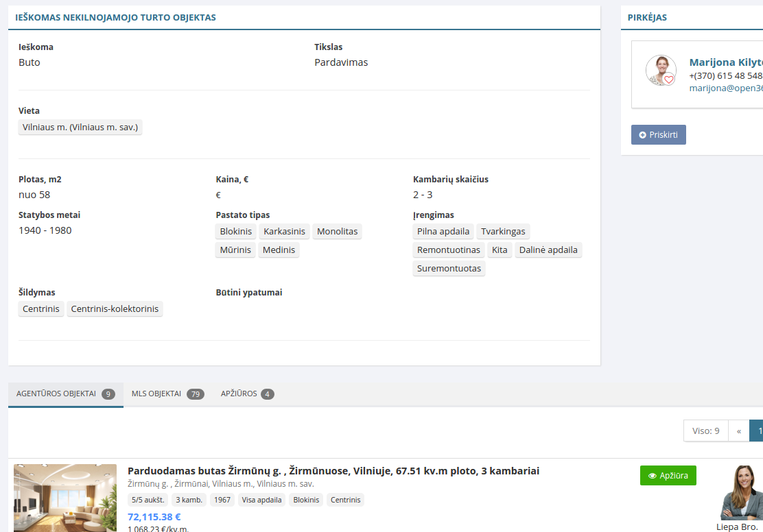The width and height of the screenshot is (763, 532).
Task: Select the Blokinis building type tag
Action: click(x=237, y=232)
